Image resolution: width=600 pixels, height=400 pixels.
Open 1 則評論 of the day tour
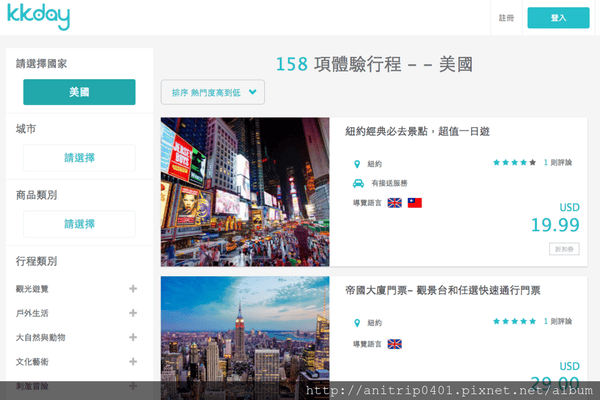point(558,163)
